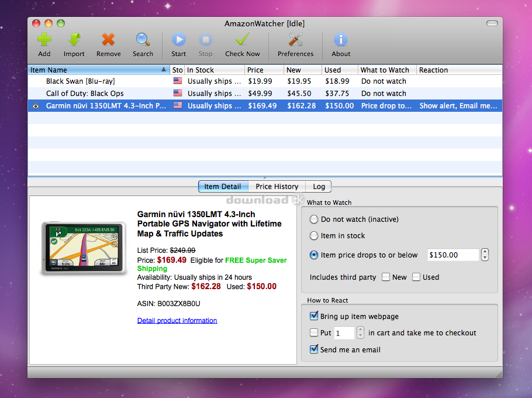The height and width of the screenshot is (398, 532).
Task: Select the Garmin nüvi 1350LMT row name
Action: [106, 105]
